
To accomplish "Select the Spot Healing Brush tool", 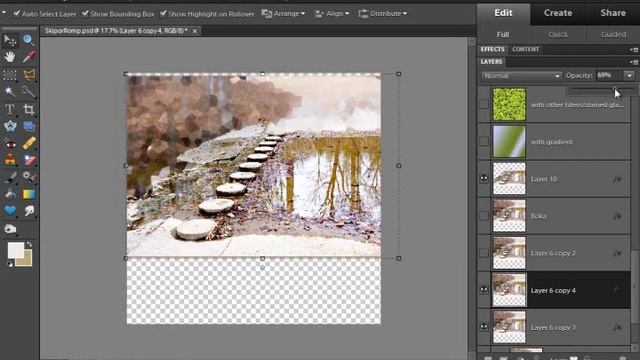I will click(29, 144).
